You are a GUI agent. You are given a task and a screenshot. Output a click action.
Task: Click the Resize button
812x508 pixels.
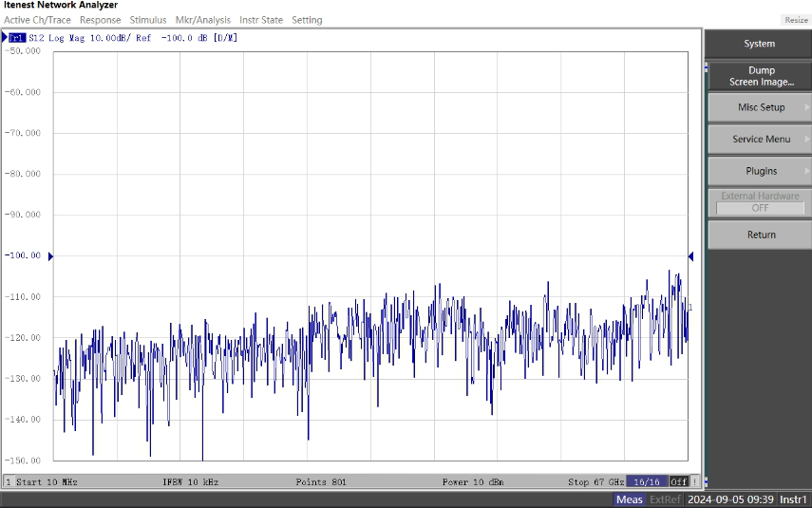tap(795, 20)
